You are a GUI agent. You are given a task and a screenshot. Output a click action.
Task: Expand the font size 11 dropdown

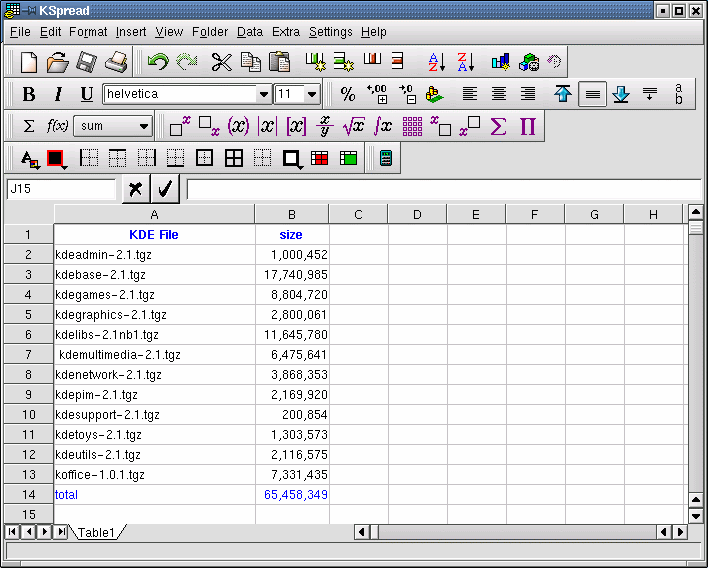pos(312,94)
